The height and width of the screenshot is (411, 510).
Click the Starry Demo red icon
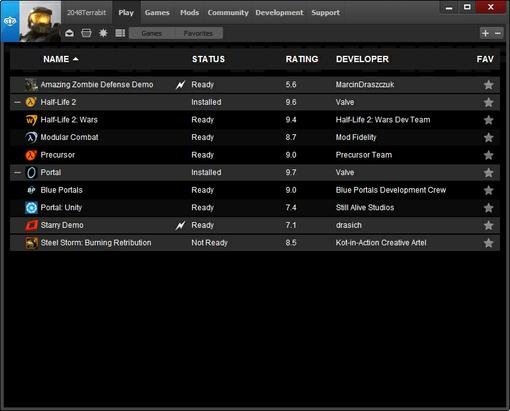tap(31, 225)
